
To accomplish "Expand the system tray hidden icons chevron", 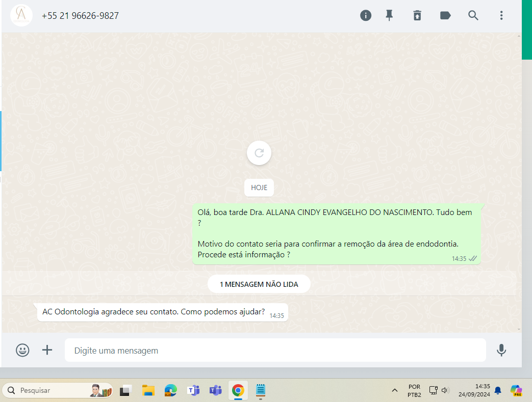I will click(x=394, y=391).
